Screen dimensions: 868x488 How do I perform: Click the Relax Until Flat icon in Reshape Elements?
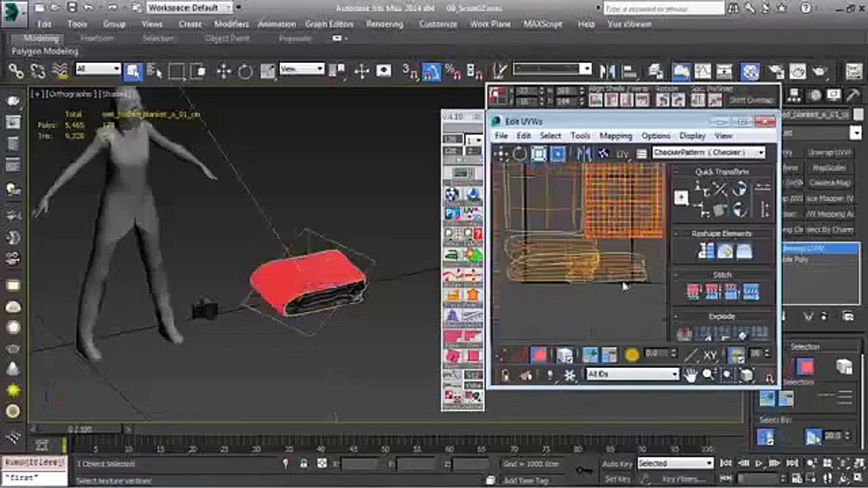coord(744,251)
